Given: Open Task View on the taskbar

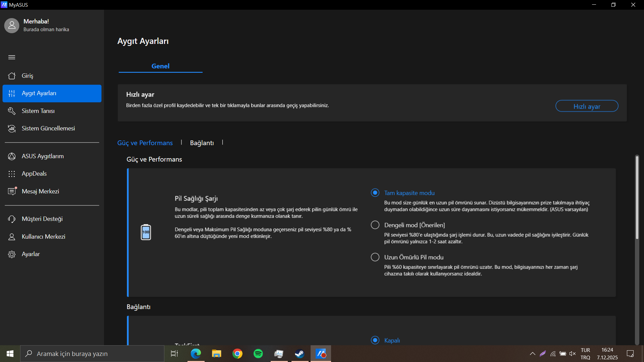Looking at the screenshot, I should point(174,354).
